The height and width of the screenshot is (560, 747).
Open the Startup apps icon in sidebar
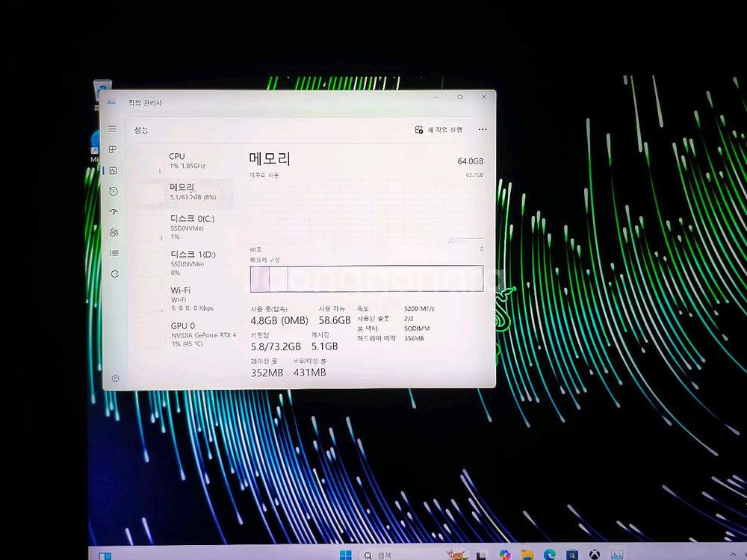[114, 212]
